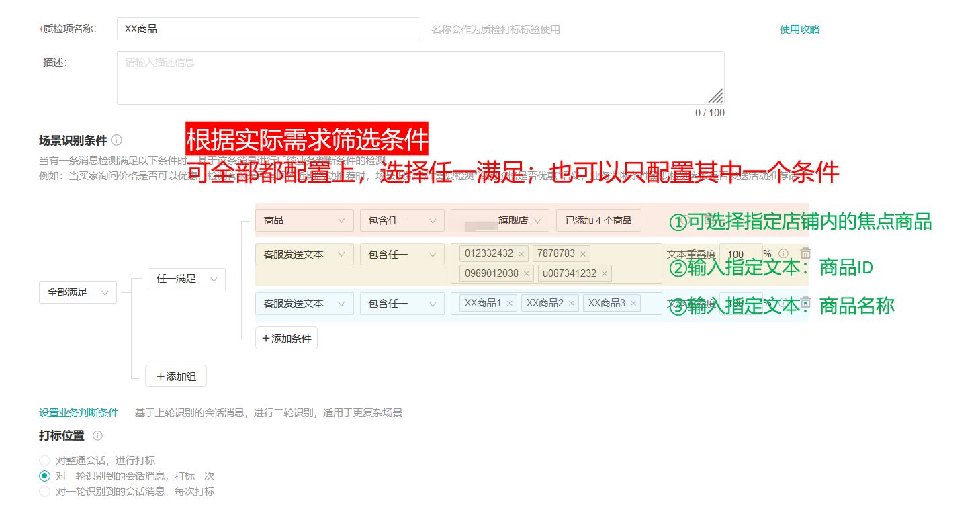
Task: Open the 旗舰店 shop selector dropdown
Action: [500, 220]
